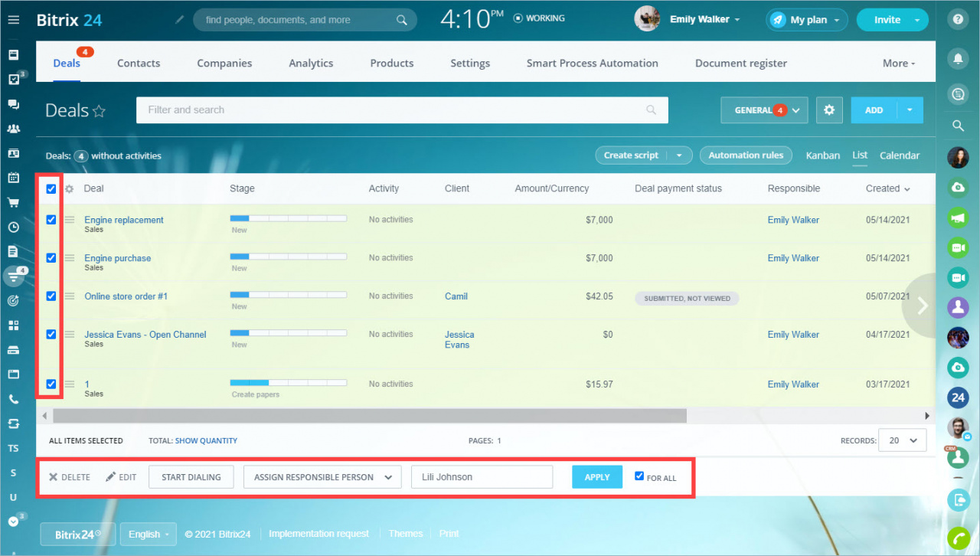
Task: Open the help question mark icon
Action: coord(958,20)
